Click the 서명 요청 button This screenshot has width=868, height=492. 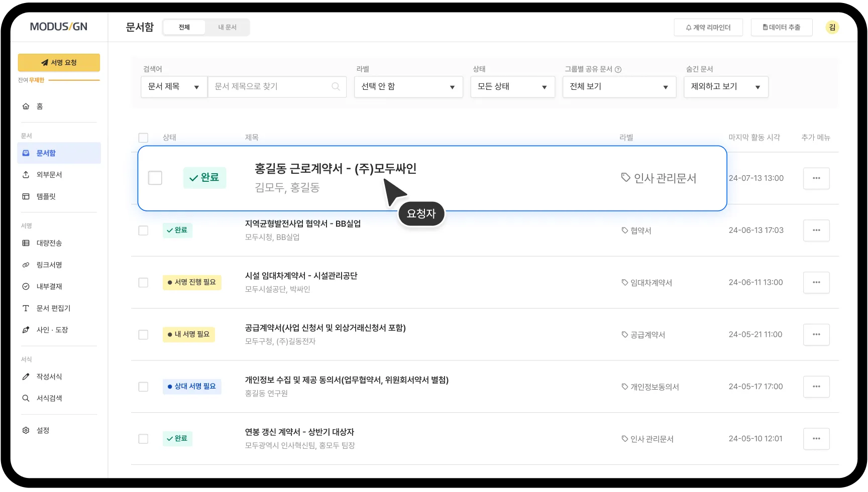pos(59,62)
